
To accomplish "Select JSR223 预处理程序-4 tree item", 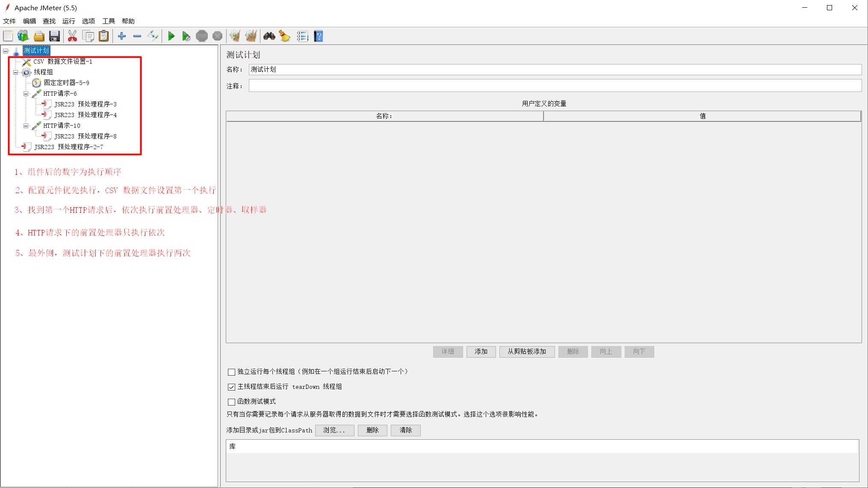I will pyautogui.click(x=86, y=115).
